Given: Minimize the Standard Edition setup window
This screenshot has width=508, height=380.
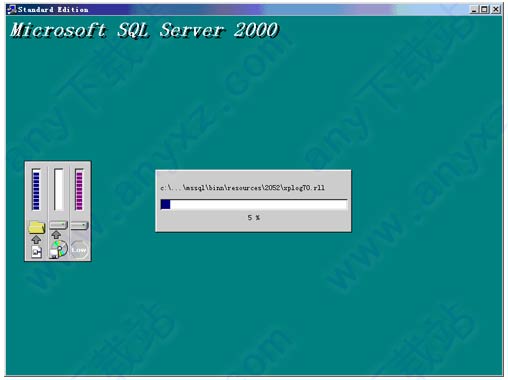Looking at the screenshot, I should 473,10.
